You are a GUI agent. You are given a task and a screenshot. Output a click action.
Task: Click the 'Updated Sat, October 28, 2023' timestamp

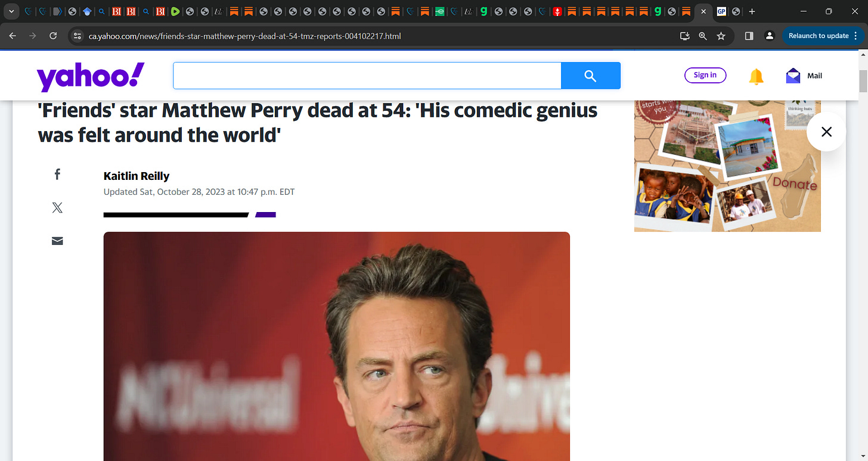[199, 192]
